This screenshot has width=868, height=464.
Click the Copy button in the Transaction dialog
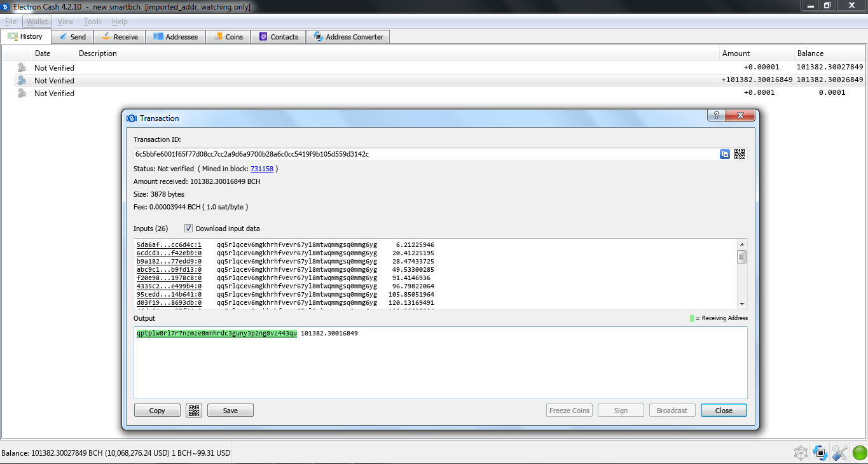pos(157,411)
